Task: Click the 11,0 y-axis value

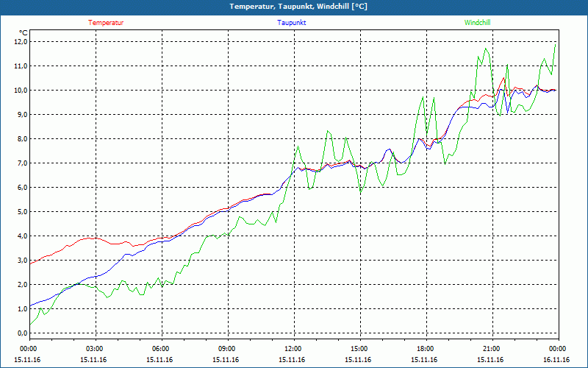Action: pyautogui.click(x=21, y=66)
